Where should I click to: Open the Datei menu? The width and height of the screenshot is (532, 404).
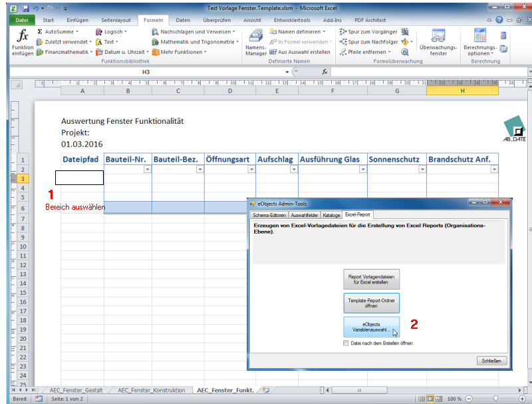pyautogui.click(x=22, y=20)
